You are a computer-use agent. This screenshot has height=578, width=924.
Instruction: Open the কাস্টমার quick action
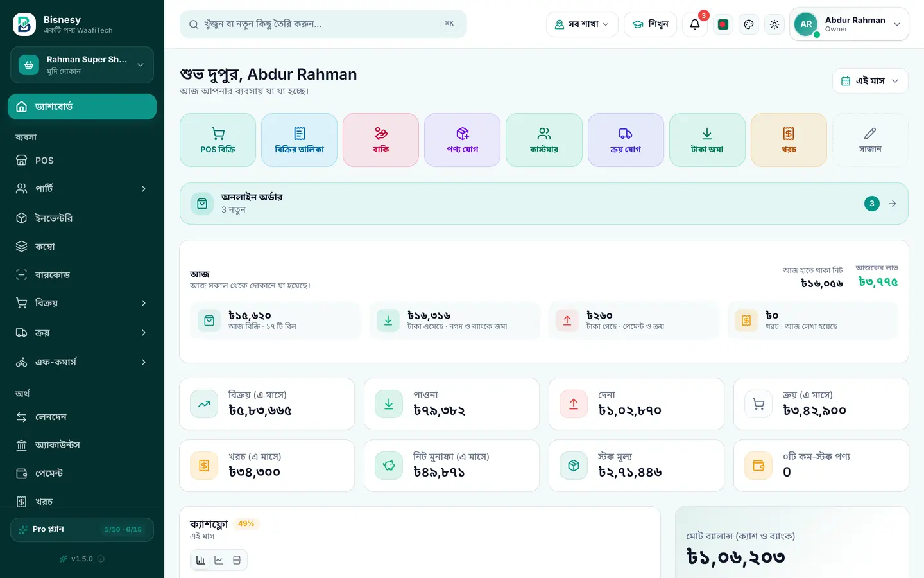pos(543,140)
